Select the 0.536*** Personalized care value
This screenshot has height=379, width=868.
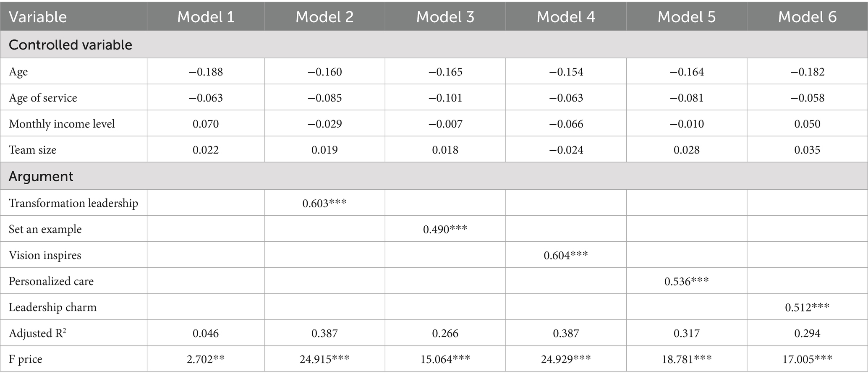point(686,281)
